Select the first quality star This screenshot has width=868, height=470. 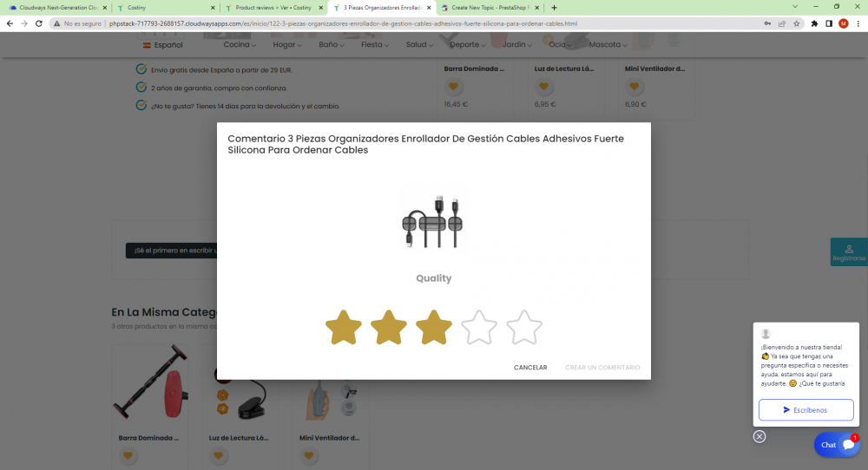343,327
